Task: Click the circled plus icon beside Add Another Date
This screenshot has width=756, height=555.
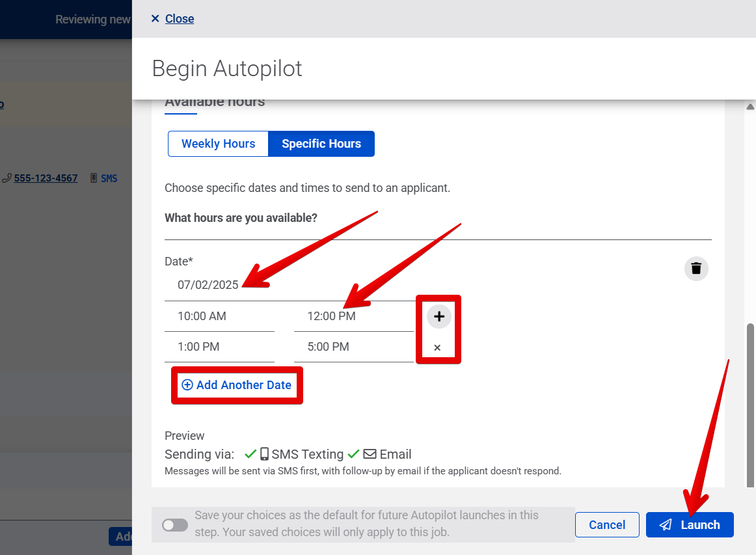Action: coord(187,385)
